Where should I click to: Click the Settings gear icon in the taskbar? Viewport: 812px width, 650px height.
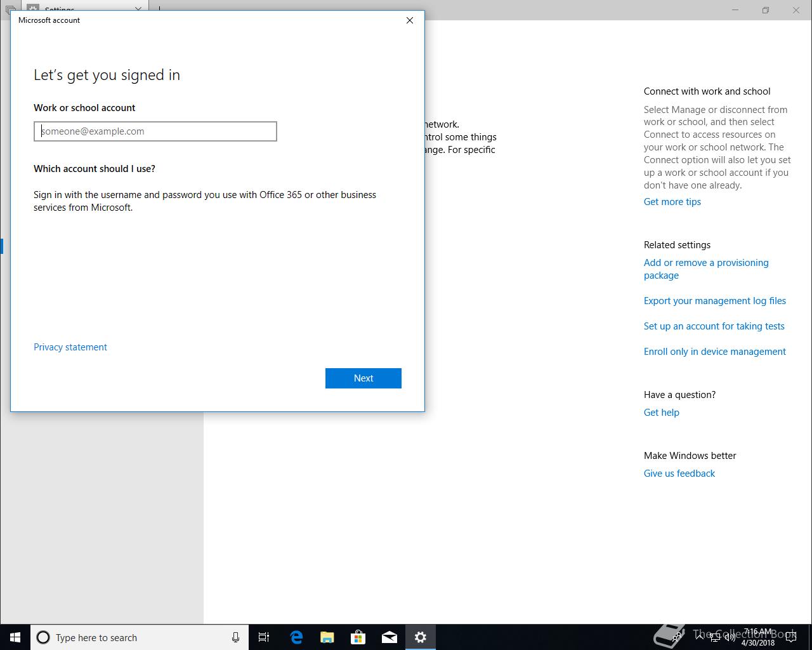tap(421, 637)
